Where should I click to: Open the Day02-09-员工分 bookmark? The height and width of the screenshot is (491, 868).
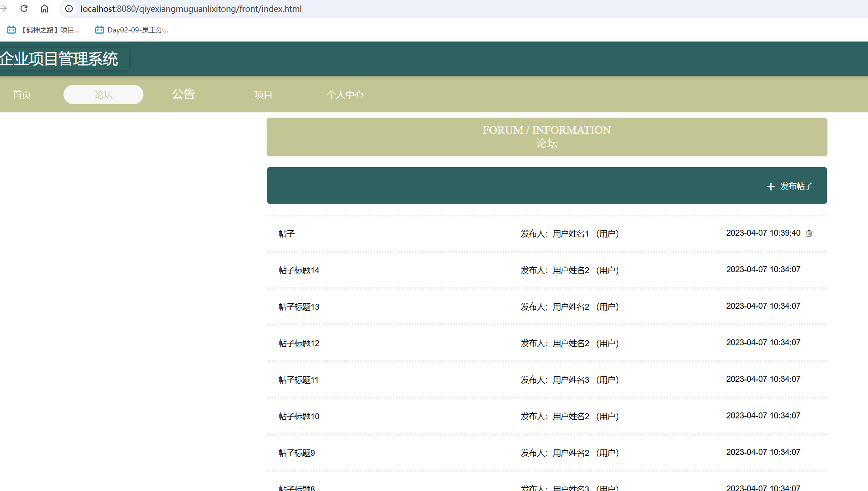132,30
